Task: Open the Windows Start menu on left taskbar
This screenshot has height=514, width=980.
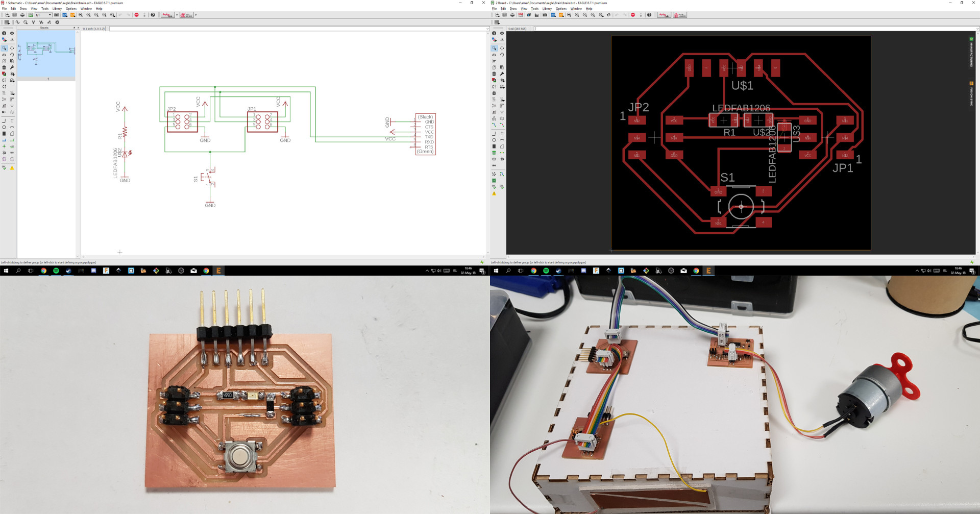Action: pos(6,271)
